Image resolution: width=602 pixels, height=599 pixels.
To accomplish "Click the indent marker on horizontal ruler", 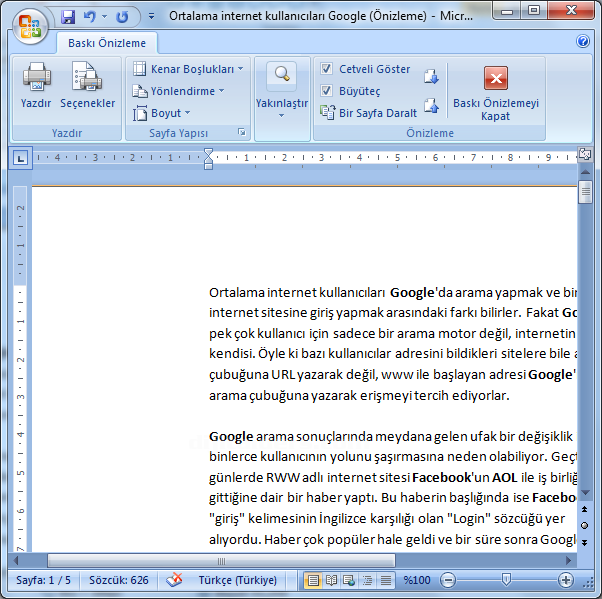I will 208,159.
